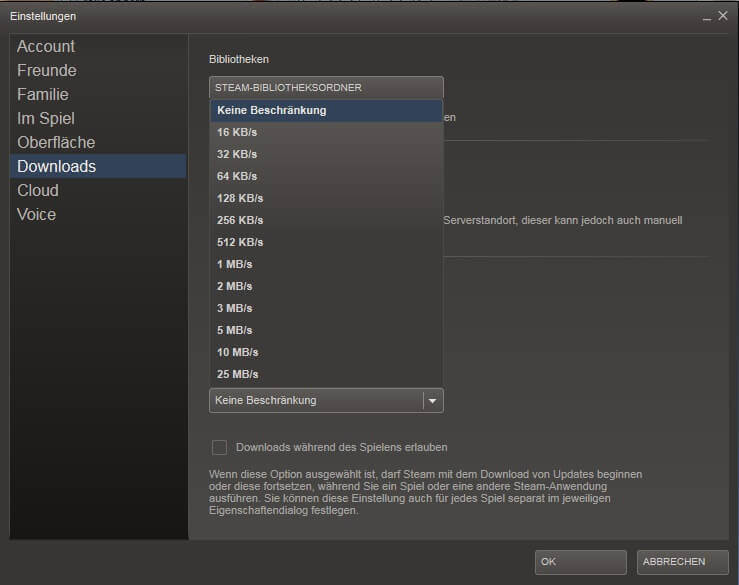Click the ABBRECHEN button
739x585 pixels.
coord(682,562)
